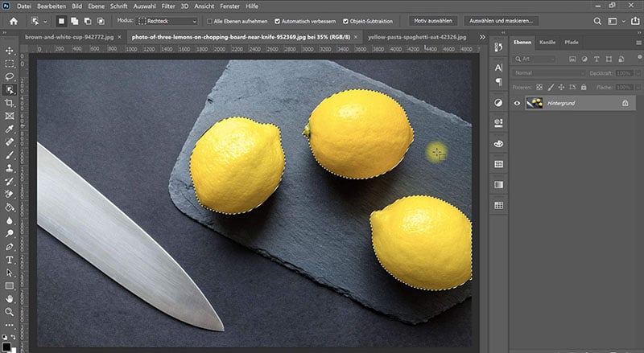Switch to the Kanäle tab
This screenshot has height=353, width=644.
(x=547, y=43)
